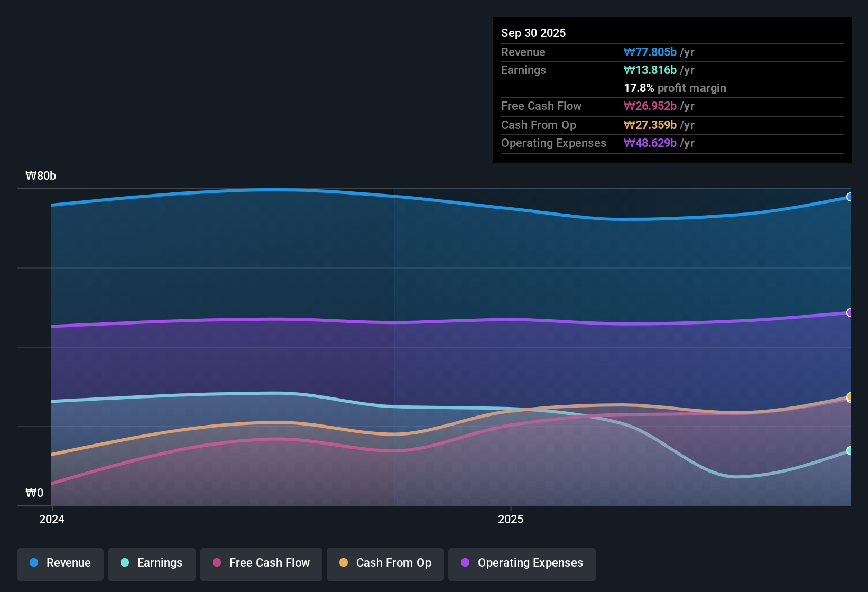Image resolution: width=868 pixels, height=592 pixels.
Task: Expand the Sep 30 2025 tooltip header
Action: 533,33
